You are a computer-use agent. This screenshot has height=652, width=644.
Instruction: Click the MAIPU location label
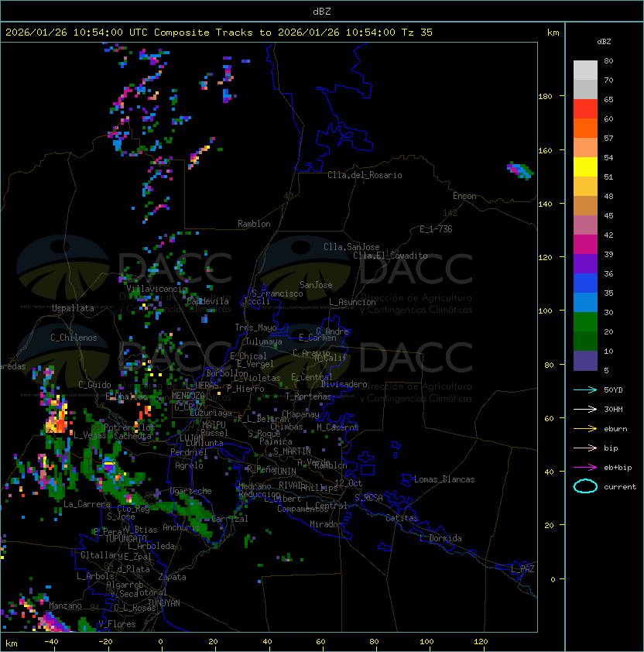[214, 425]
